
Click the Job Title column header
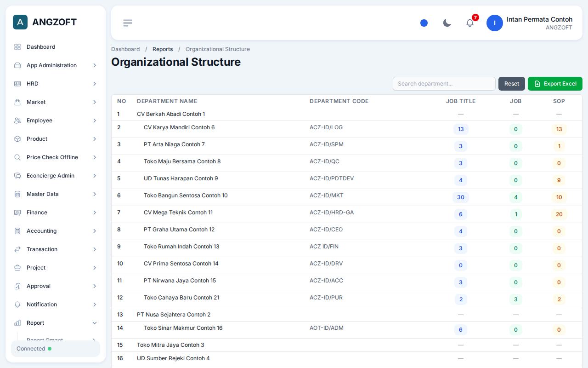(461, 101)
